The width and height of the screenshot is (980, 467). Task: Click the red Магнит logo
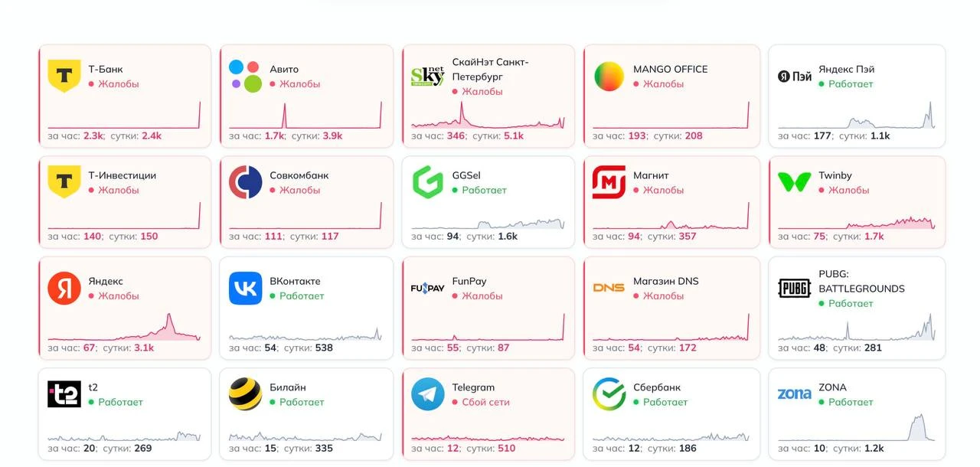pos(609,182)
